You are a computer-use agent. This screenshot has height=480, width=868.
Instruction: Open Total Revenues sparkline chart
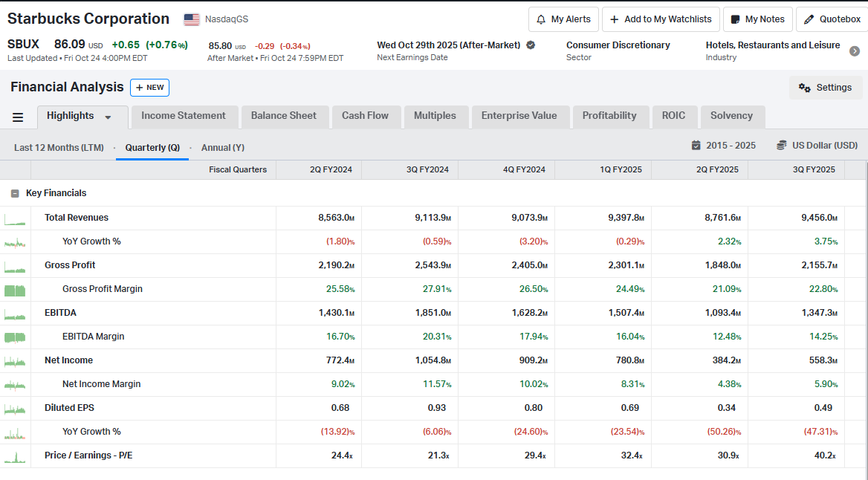(15, 218)
